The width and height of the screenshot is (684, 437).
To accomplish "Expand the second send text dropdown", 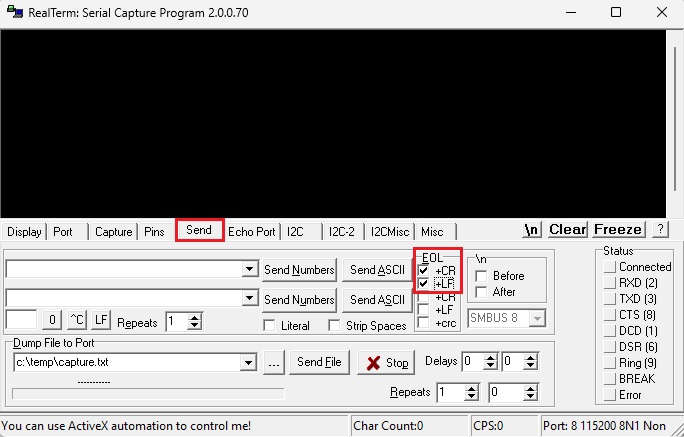I will point(250,298).
